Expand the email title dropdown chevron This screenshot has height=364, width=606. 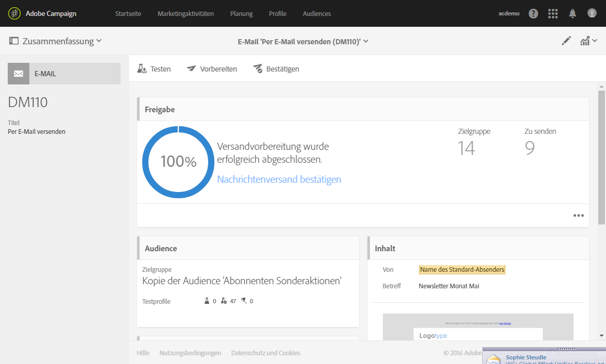point(366,41)
